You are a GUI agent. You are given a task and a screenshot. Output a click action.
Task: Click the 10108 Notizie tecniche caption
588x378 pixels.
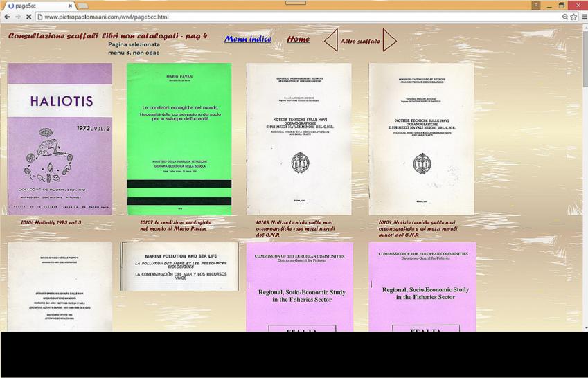point(296,228)
